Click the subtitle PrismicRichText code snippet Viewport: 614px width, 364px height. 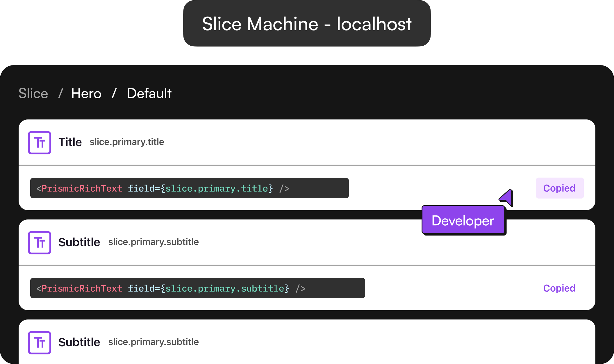click(197, 288)
